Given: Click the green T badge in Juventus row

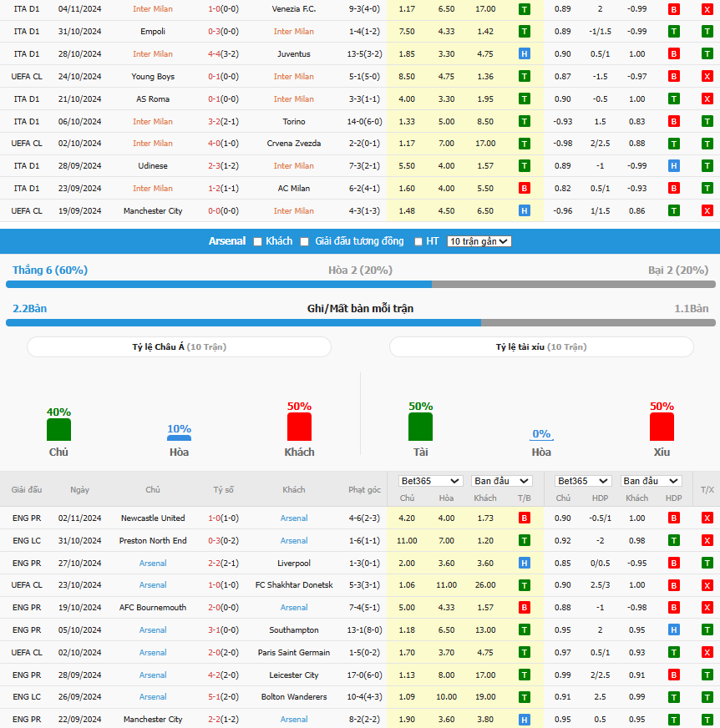Looking at the screenshot, I should click(707, 54).
